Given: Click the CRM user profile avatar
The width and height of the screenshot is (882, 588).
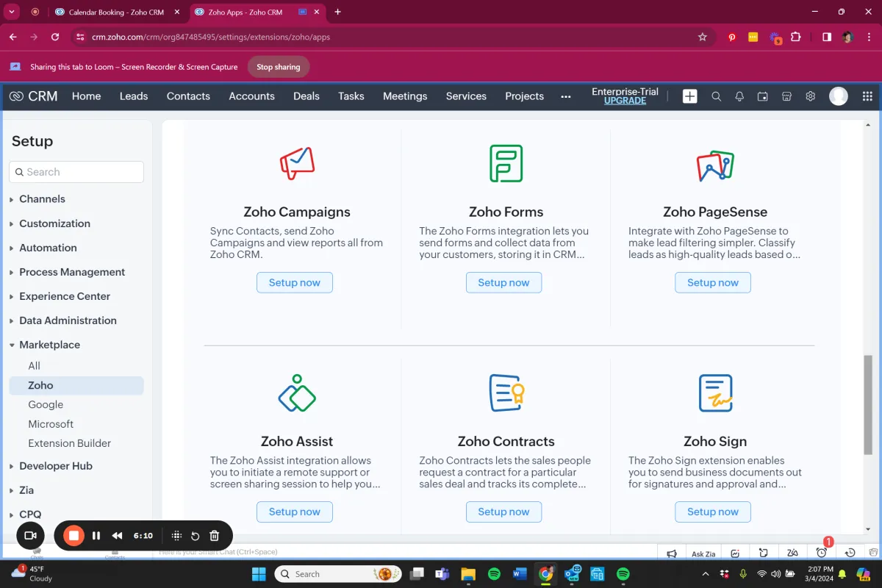Looking at the screenshot, I should point(839,96).
